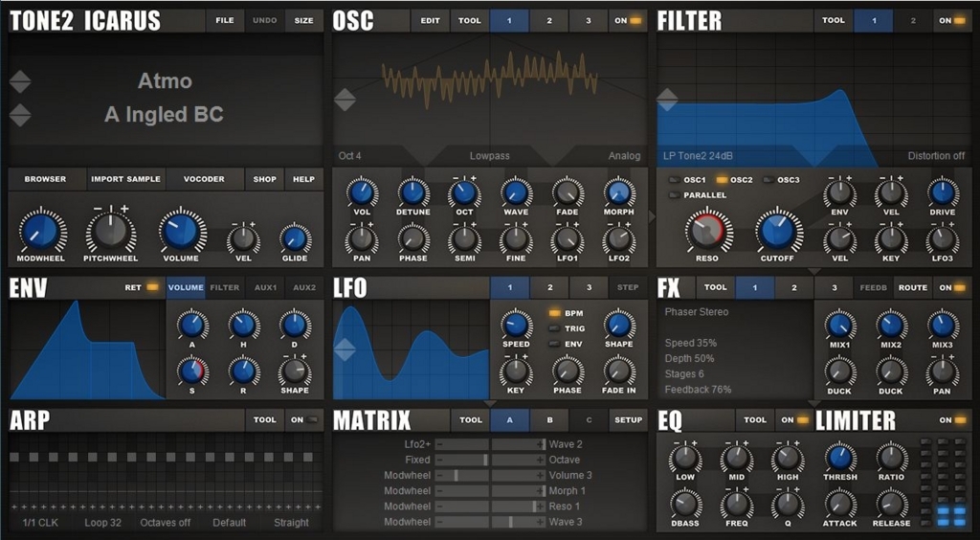Viewport: 980px width, 540px height.
Task: Open the ARP 1/1 CLK menu
Action: pyautogui.click(x=40, y=523)
